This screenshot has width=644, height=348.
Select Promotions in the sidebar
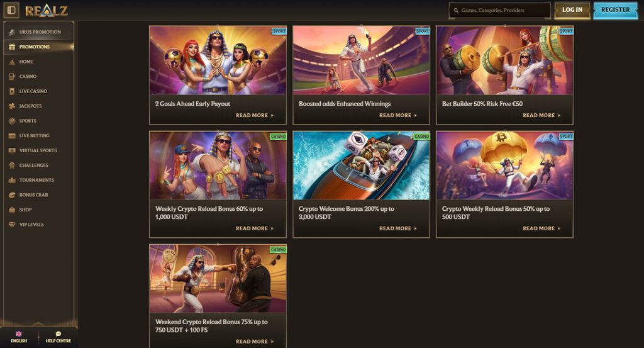[38, 47]
